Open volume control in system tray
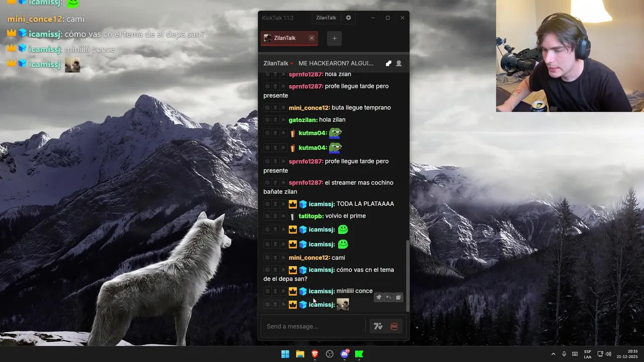The image size is (644, 362). click(x=608, y=354)
